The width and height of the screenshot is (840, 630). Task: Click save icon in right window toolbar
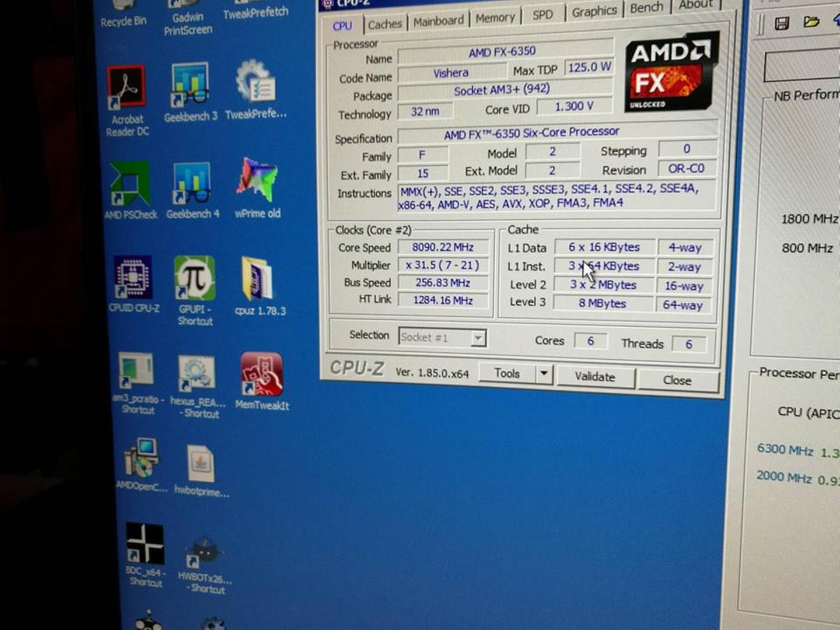click(782, 23)
